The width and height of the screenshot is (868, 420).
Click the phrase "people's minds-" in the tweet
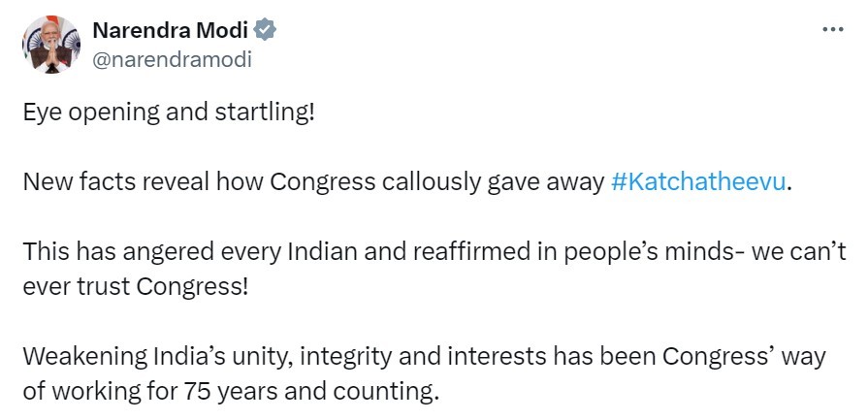(x=631, y=253)
